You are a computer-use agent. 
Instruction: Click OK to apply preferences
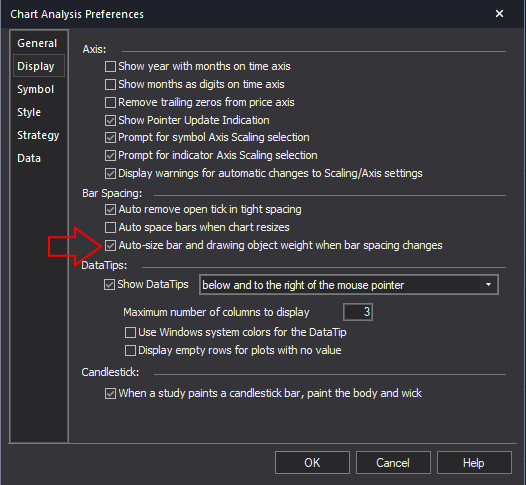(312, 463)
